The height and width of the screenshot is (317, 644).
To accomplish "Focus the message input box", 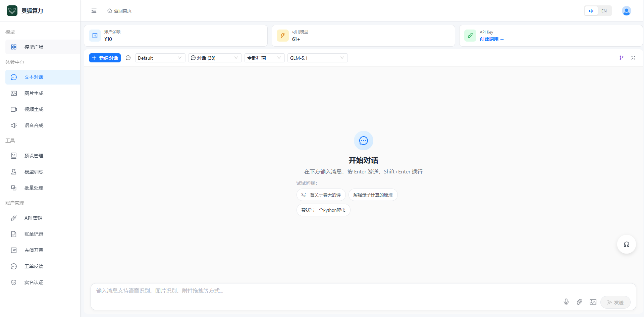I will 363,290.
